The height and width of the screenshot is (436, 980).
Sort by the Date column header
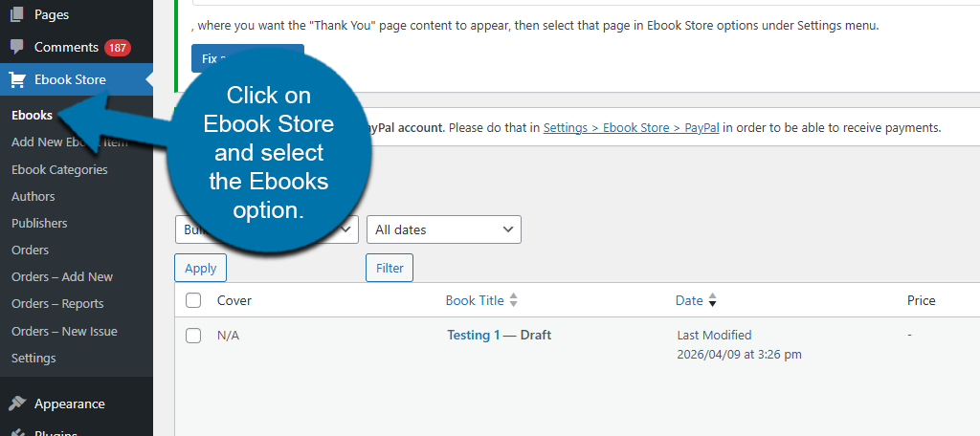coord(689,300)
